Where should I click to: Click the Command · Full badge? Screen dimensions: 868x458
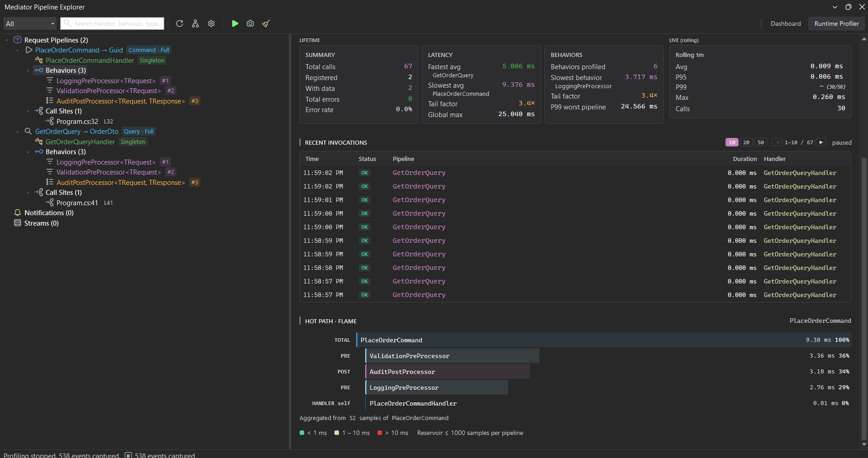[149, 50]
